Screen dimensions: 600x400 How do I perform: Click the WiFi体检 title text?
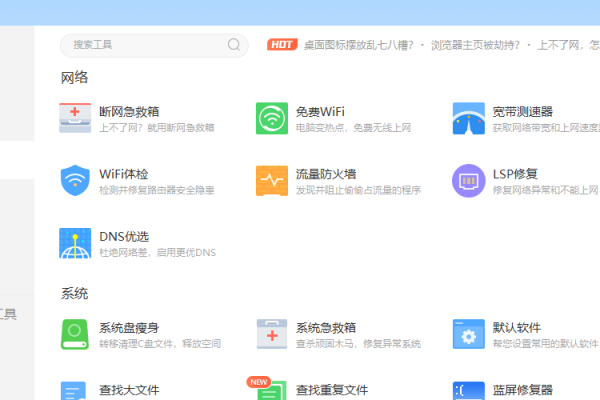[x=124, y=174]
